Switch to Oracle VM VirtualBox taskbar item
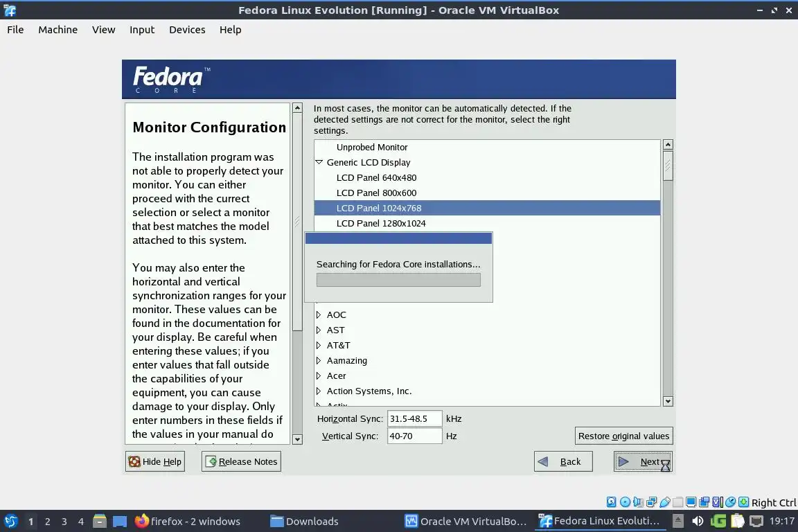Screen dimensions: 798x532 465,521
